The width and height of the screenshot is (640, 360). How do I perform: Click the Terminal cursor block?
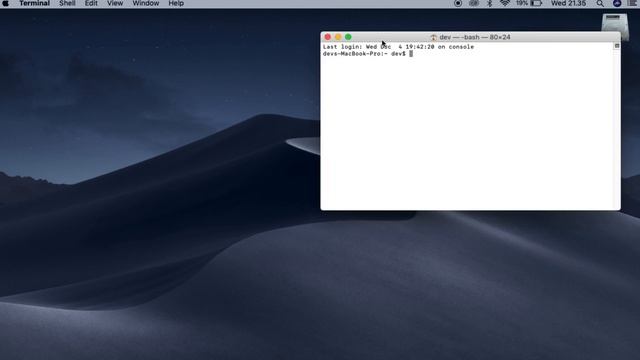[411, 54]
